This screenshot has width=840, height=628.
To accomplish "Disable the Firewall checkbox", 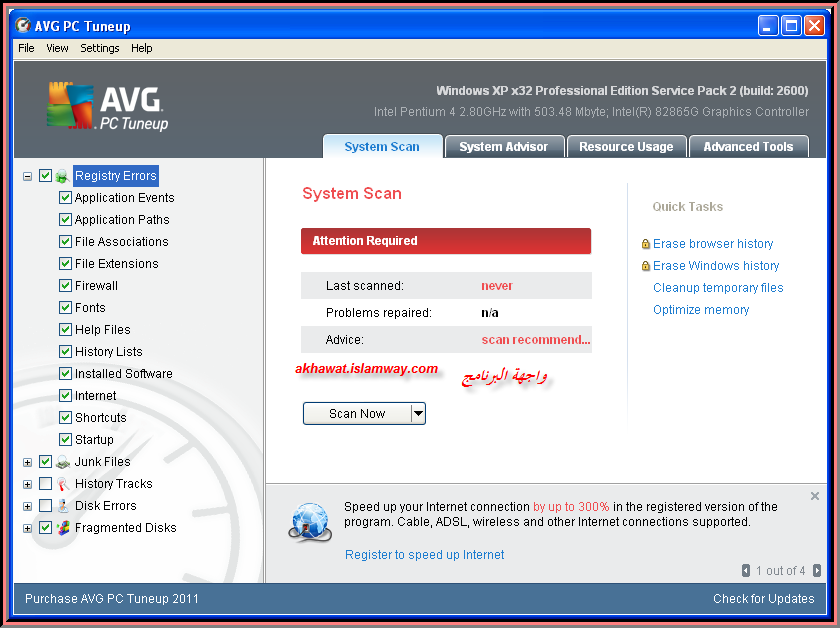I will 65,286.
